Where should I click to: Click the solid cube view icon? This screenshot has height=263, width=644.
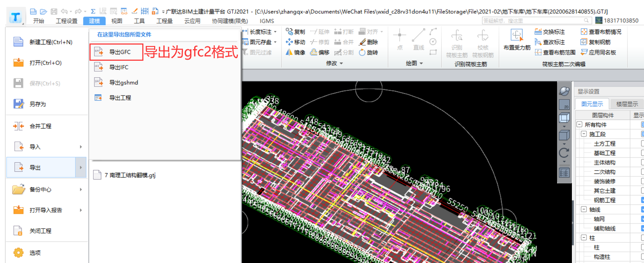tap(564, 135)
